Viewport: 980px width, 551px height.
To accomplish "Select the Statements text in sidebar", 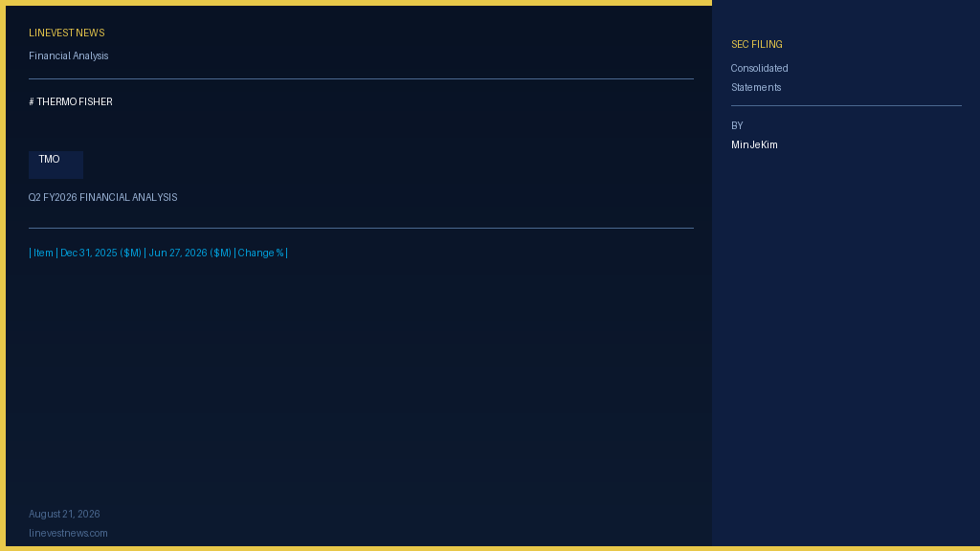I will 756,87.
